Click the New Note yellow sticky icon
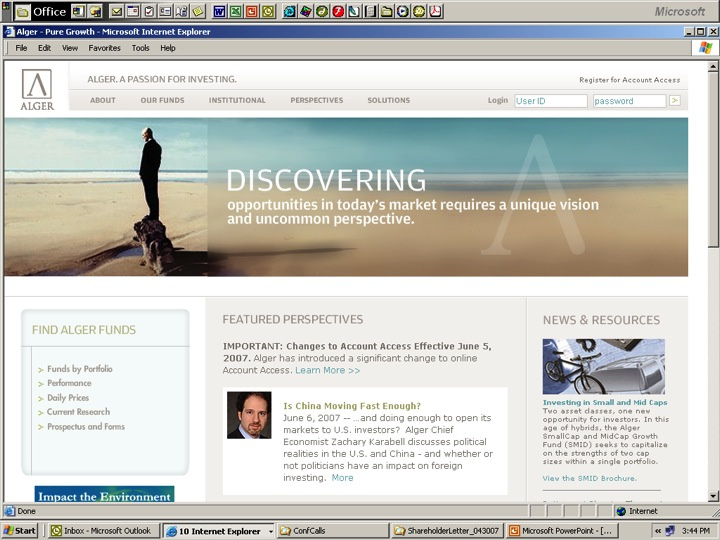This screenshot has width=720, height=540. tap(198, 11)
